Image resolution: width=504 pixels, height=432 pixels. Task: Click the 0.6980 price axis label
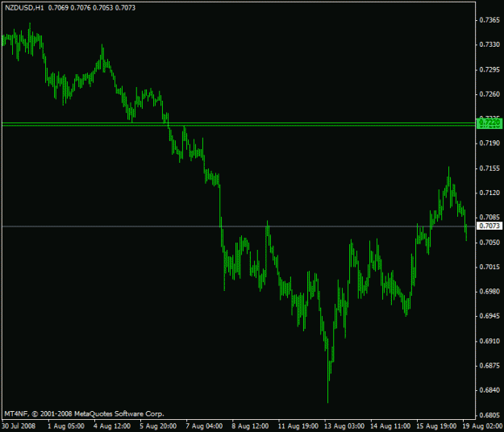coord(489,292)
